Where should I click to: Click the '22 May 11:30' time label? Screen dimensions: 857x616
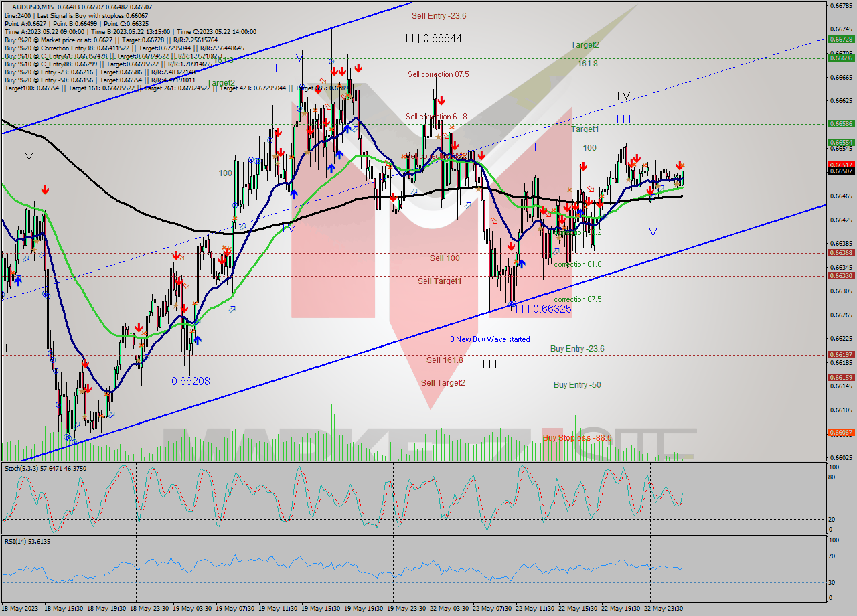click(x=536, y=608)
